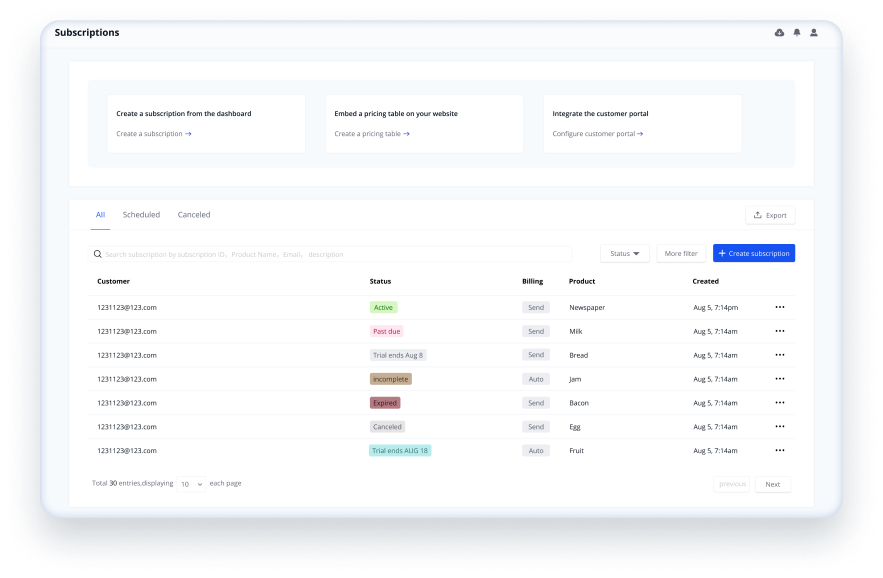This screenshot has height=578, width=883.
Task: Open the More filter options
Action: tap(681, 254)
